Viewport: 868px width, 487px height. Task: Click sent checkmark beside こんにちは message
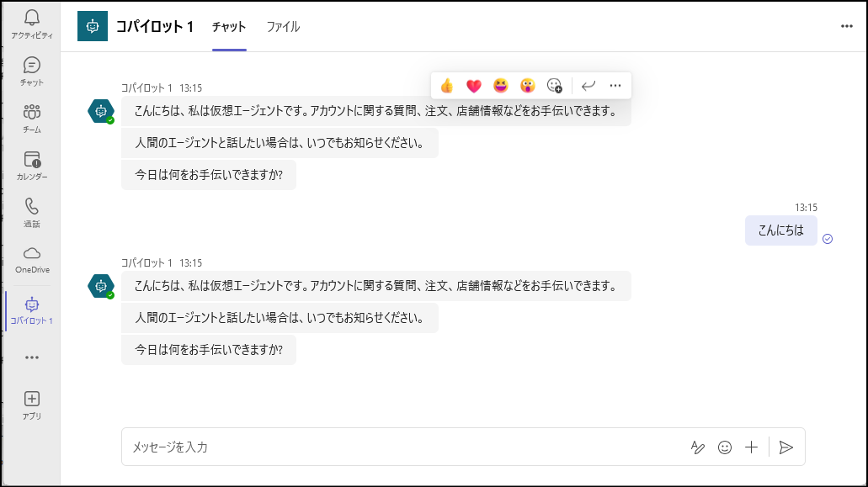tap(828, 239)
